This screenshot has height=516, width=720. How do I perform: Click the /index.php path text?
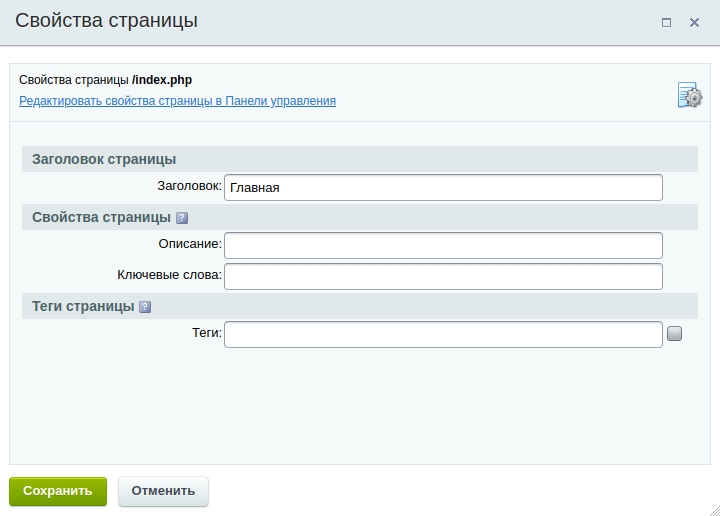tap(162, 80)
